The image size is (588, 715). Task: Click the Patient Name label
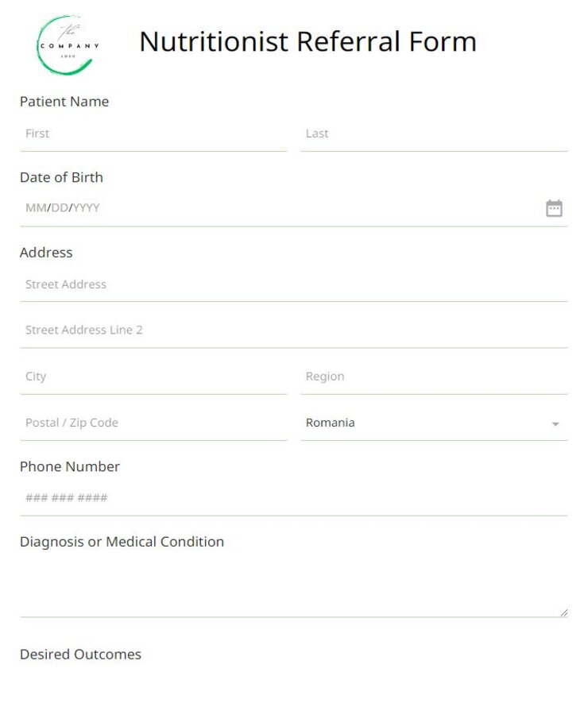[x=64, y=102]
